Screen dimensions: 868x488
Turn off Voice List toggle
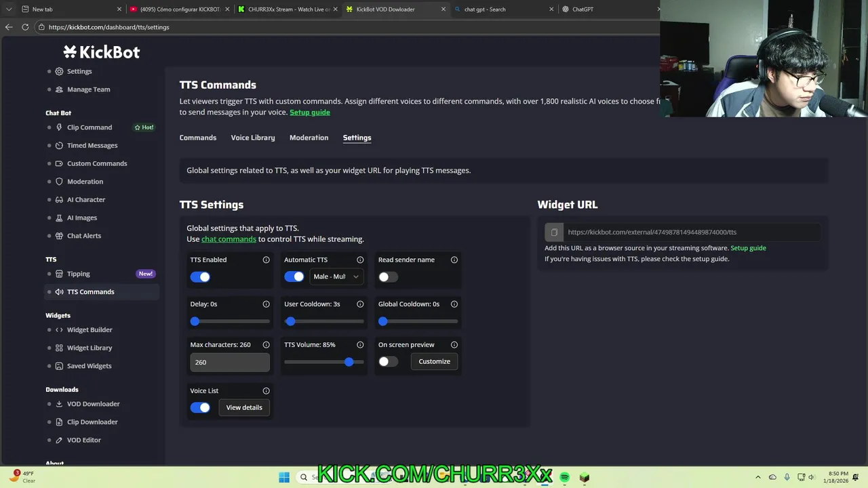click(x=200, y=407)
